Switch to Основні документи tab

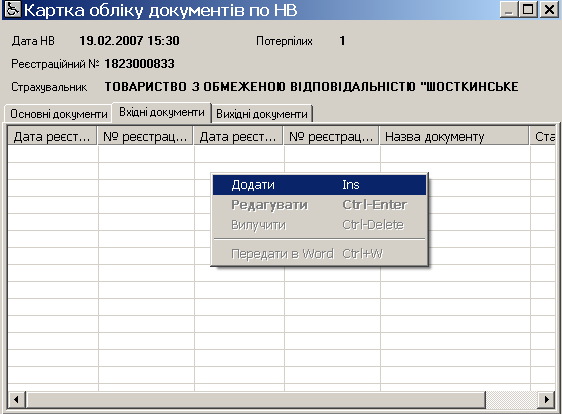tap(58, 114)
